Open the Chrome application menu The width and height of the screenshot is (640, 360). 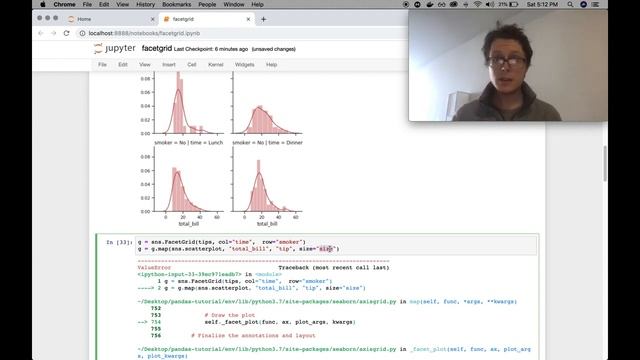tap(64, 4)
